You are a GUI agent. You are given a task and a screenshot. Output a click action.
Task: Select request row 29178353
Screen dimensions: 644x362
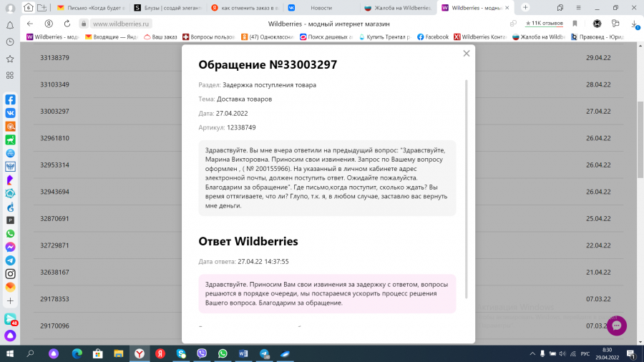click(x=54, y=299)
